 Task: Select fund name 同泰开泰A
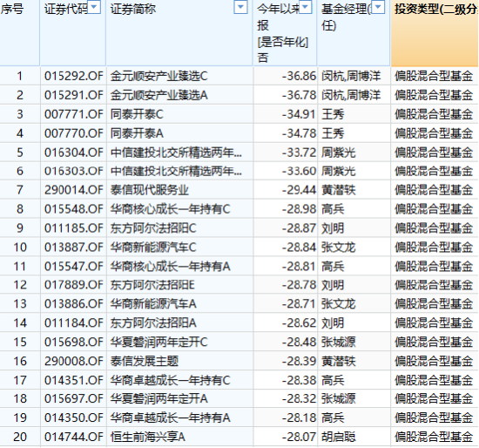point(137,133)
